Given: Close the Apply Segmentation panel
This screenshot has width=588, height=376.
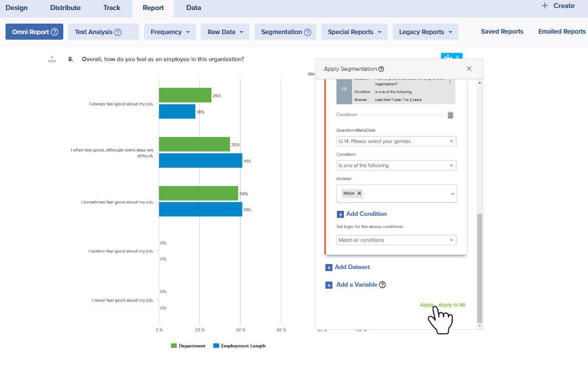Looking at the screenshot, I should (x=469, y=69).
